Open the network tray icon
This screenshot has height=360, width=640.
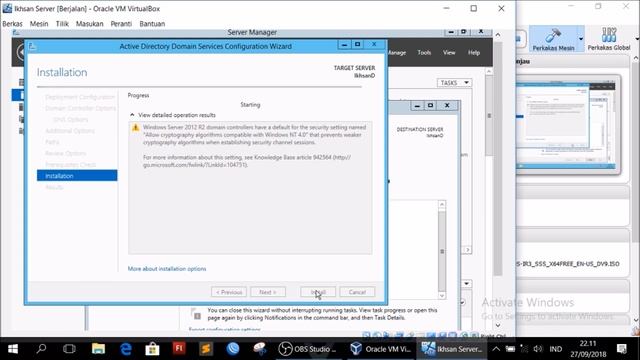coord(524,349)
